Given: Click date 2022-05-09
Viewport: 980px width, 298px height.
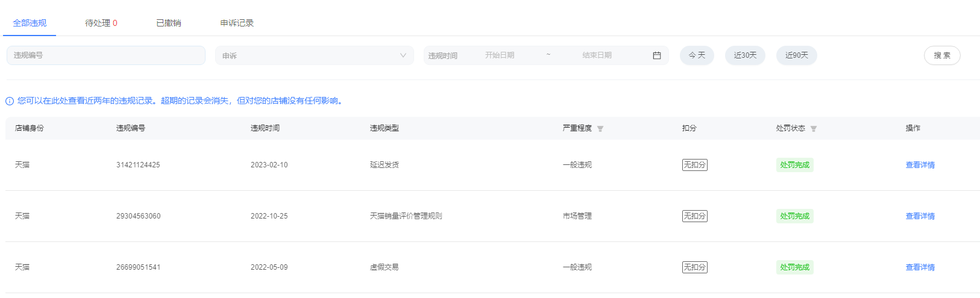Looking at the screenshot, I should pyautogui.click(x=269, y=267).
